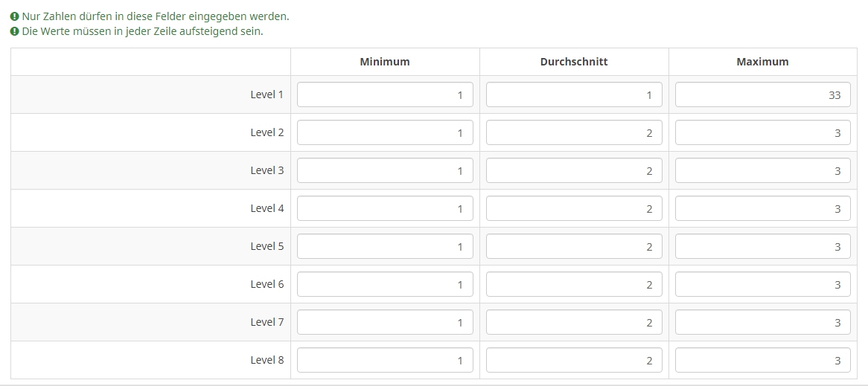Focus the Level 6 Durchschnitt input
Image resolution: width=868 pixels, height=386 pixels.
tap(574, 284)
